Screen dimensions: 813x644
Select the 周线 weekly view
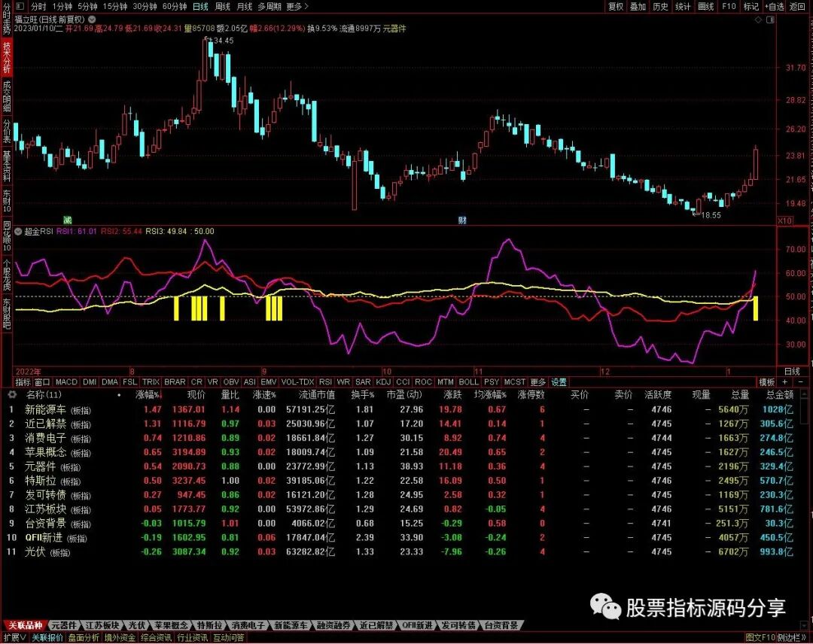(x=222, y=7)
